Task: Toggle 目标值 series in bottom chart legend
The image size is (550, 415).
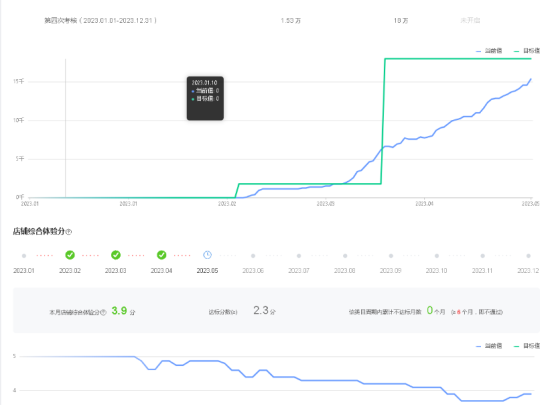Action: point(527,346)
